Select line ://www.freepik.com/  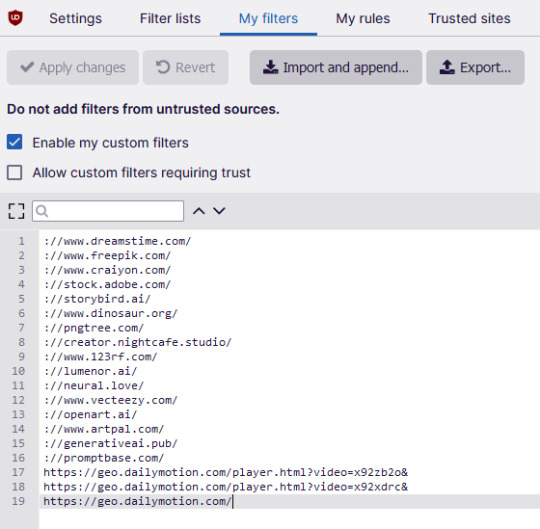pyautogui.click(x=107, y=256)
